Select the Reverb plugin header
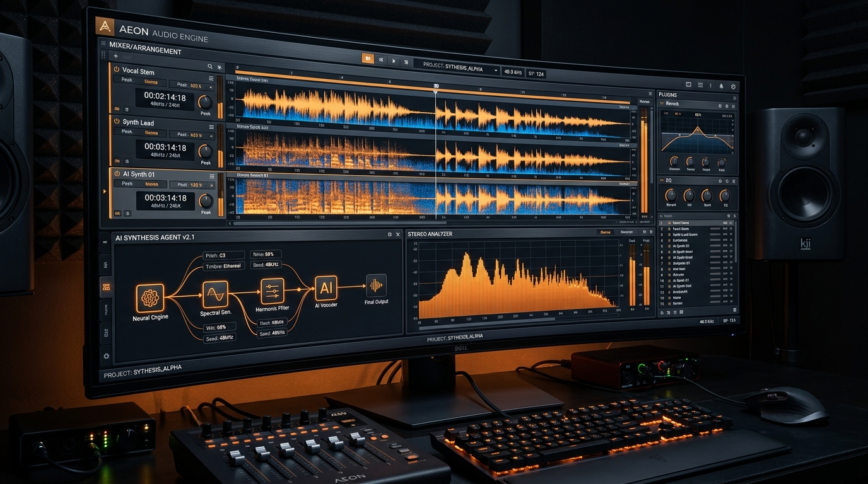 coord(697,104)
